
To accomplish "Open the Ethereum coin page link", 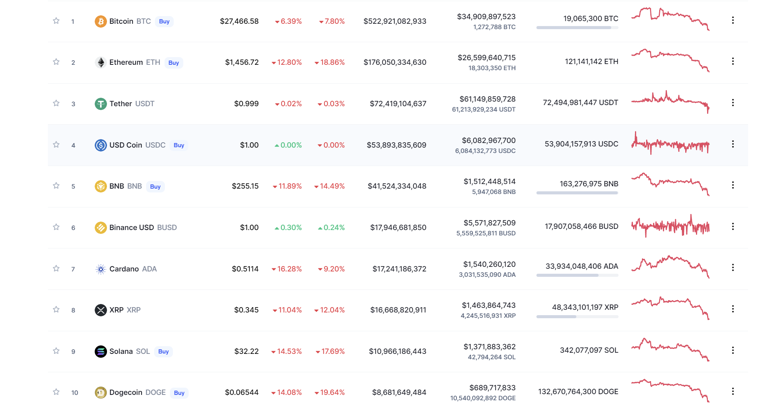I will point(135,63).
